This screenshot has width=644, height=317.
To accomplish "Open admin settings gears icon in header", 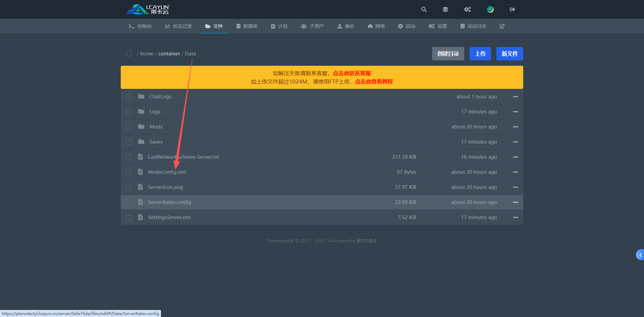I will [468, 9].
